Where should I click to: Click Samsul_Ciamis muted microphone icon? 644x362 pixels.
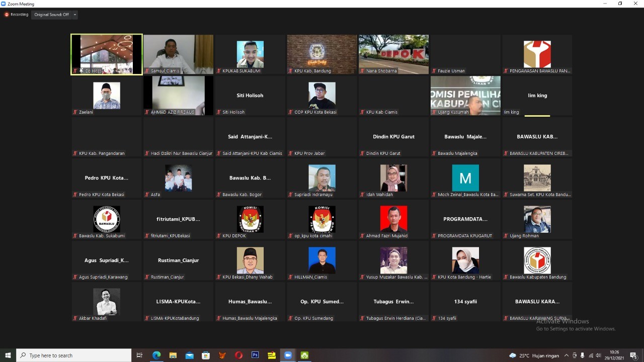147,71
